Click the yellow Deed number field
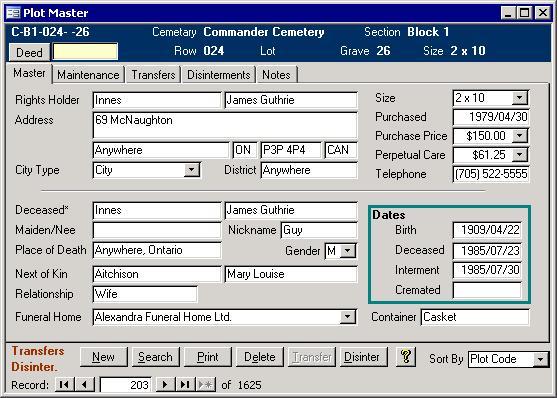This screenshot has height=398, width=557. [x=85, y=52]
